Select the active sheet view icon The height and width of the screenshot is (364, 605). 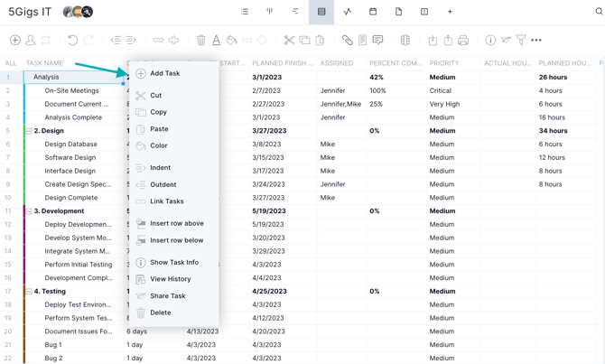[x=321, y=12]
